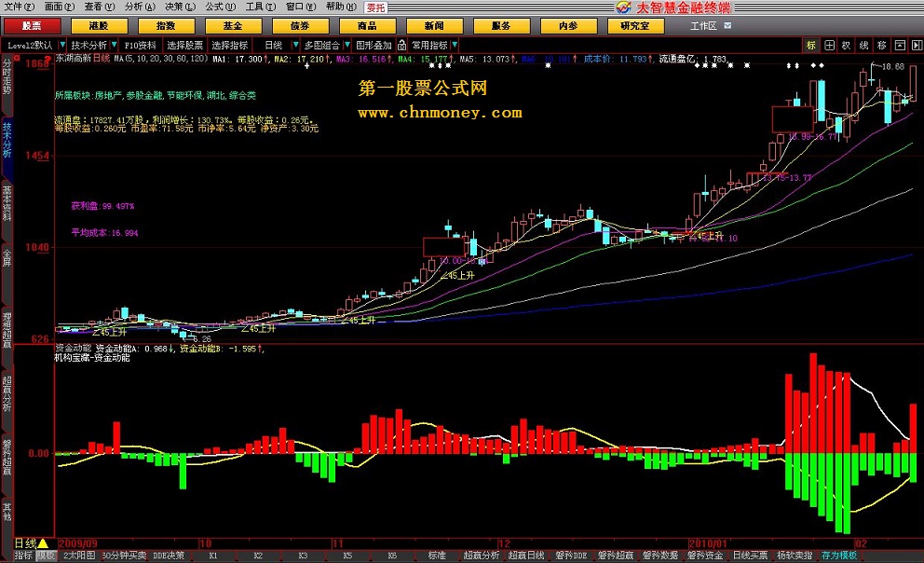Open the 帮助 menu
The image size is (924, 563).
pos(341,7)
